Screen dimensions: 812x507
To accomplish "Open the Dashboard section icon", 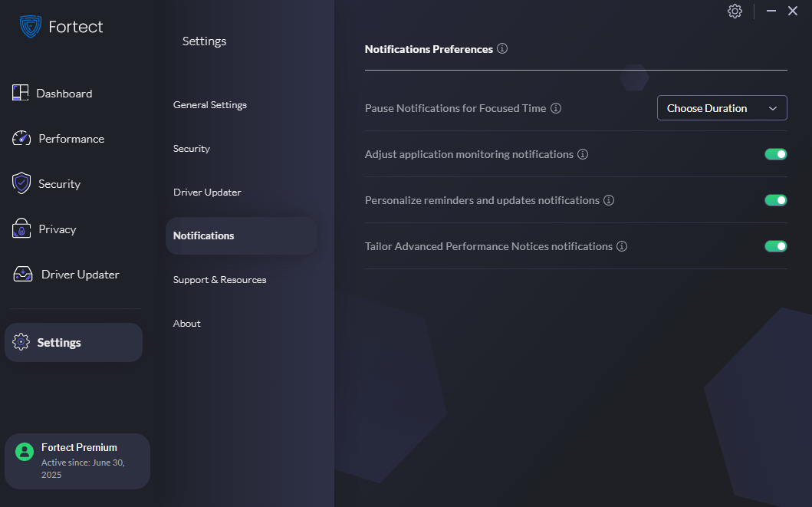I will pyautogui.click(x=20, y=92).
